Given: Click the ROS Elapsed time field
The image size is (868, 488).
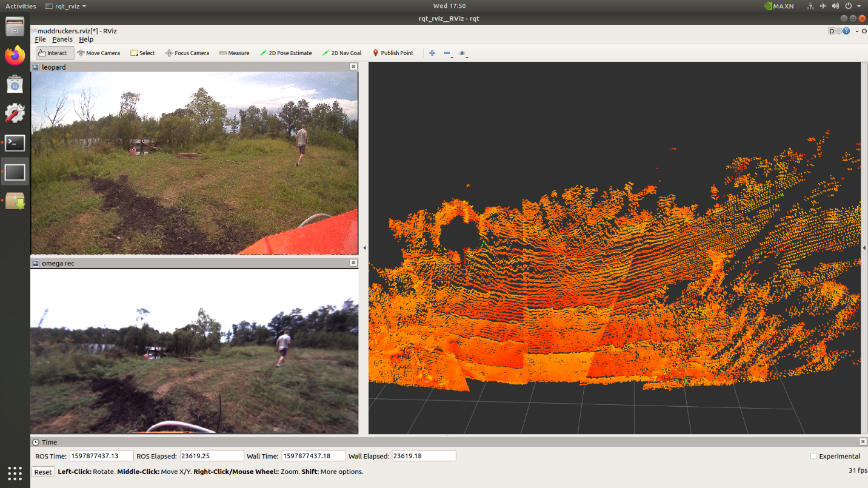Looking at the screenshot, I should click(x=212, y=455).
